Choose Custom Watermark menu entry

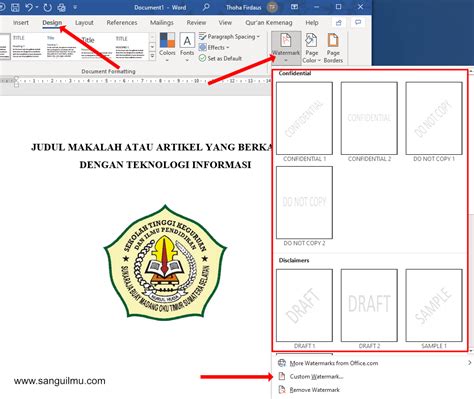316,376
